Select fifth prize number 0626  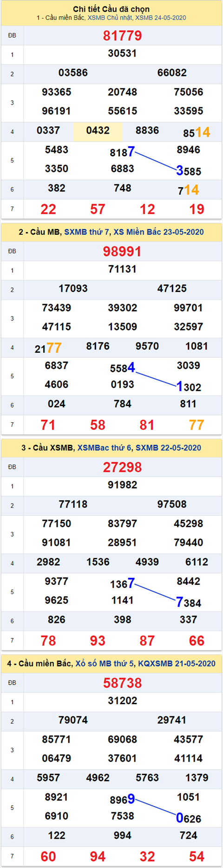[189, 818]
